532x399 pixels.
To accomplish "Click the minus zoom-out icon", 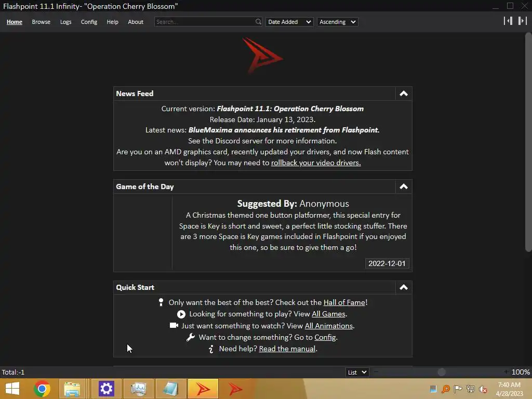I will (x=376, y=372).
